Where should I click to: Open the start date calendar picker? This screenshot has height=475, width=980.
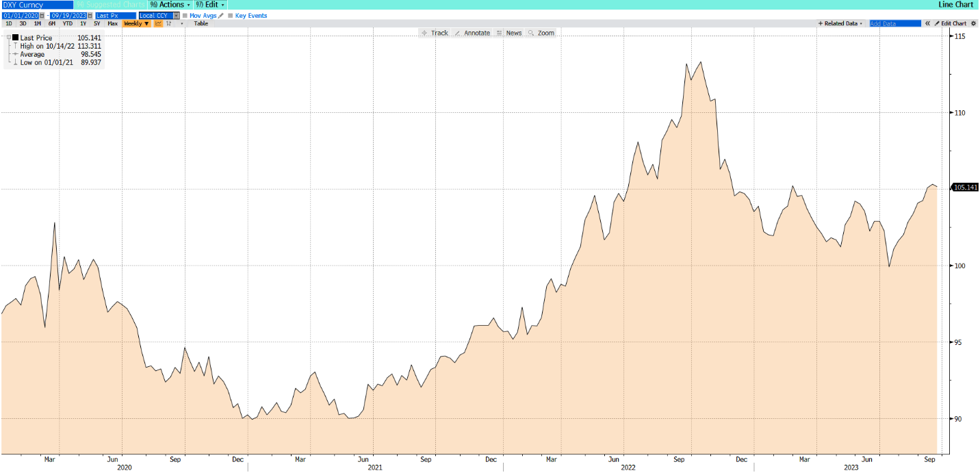[42, 15]
